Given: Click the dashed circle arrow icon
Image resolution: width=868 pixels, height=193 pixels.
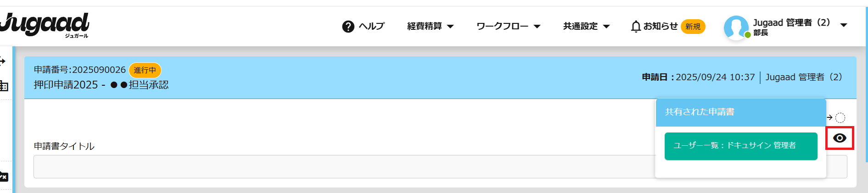Looking at the screenshot, I should tap(840, 118).
